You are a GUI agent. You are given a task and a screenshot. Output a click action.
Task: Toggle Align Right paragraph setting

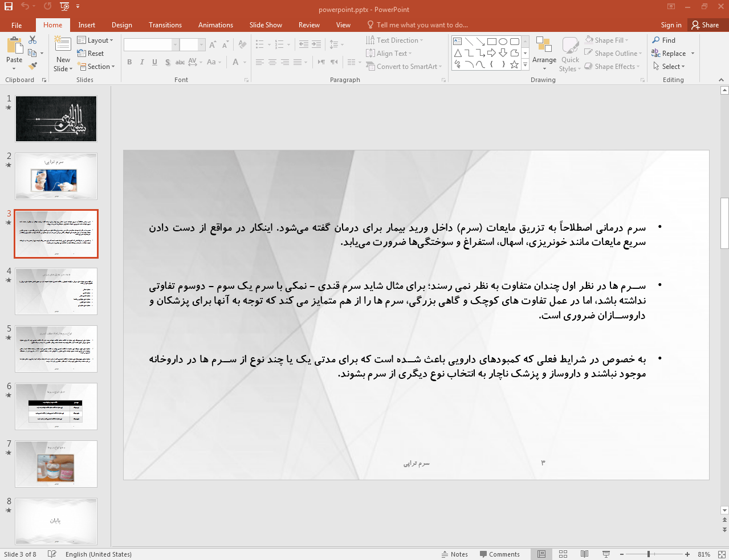[x=285, y=62]
